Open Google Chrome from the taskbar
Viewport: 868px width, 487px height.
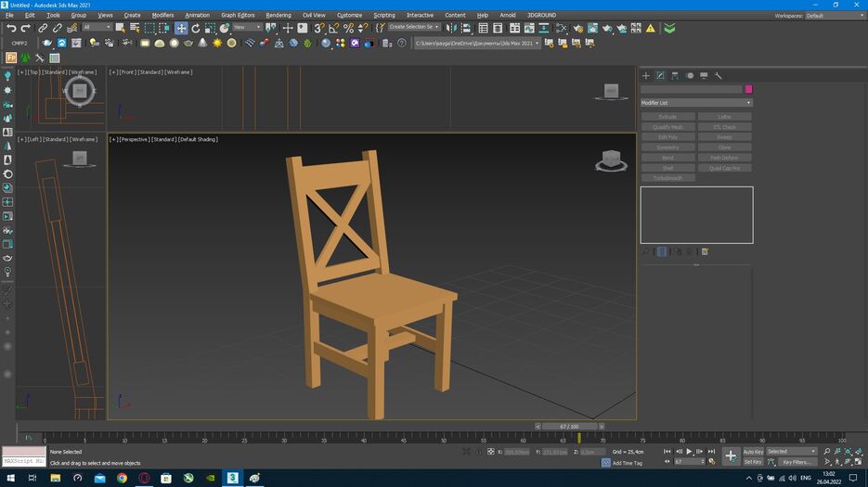(x=122, y=478)
